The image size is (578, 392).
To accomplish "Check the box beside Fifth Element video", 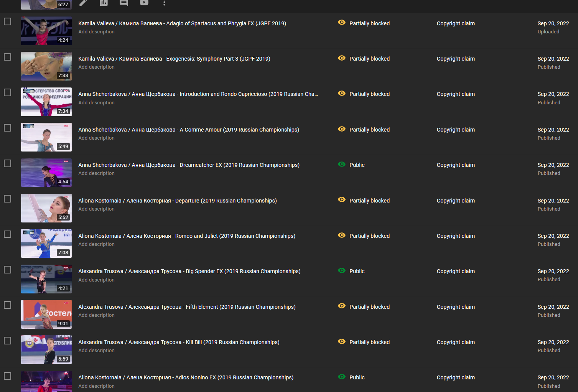I will point(7,305).
